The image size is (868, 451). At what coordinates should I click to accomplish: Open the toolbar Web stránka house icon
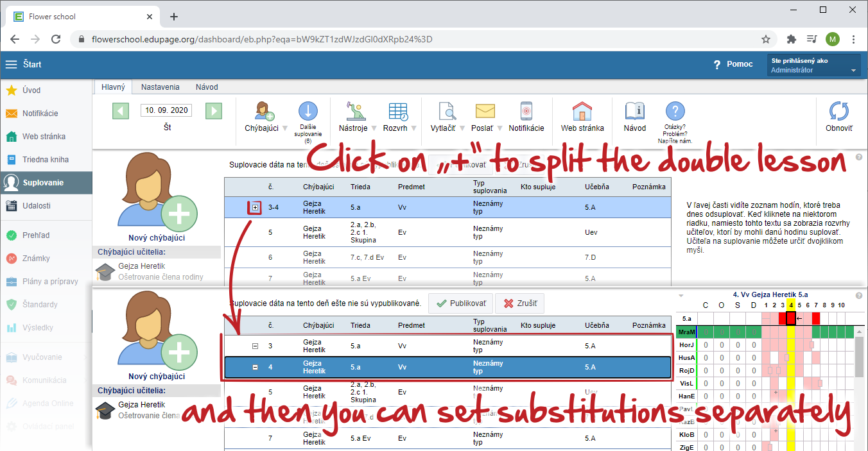click(x=582, y=111)
